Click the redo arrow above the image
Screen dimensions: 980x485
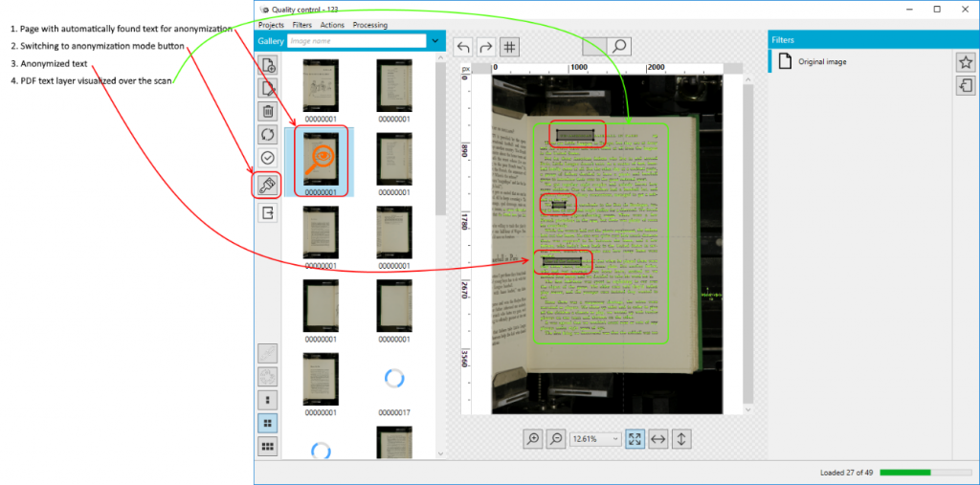tap(486, 47)
